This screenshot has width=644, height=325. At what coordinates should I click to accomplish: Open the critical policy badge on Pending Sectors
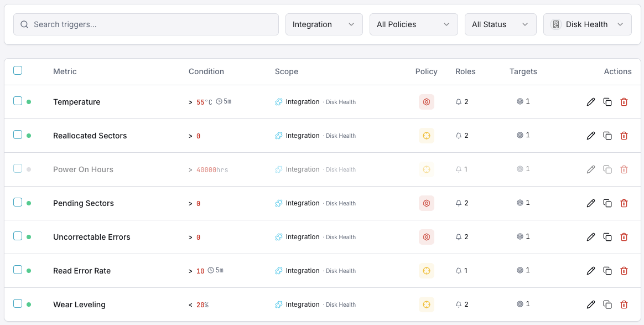(x=427, y=203)
